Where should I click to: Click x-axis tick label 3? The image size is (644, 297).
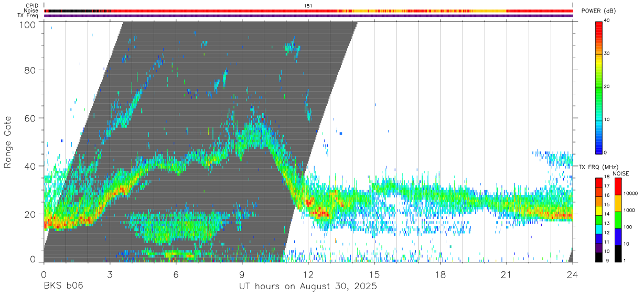tap(110, 274)
